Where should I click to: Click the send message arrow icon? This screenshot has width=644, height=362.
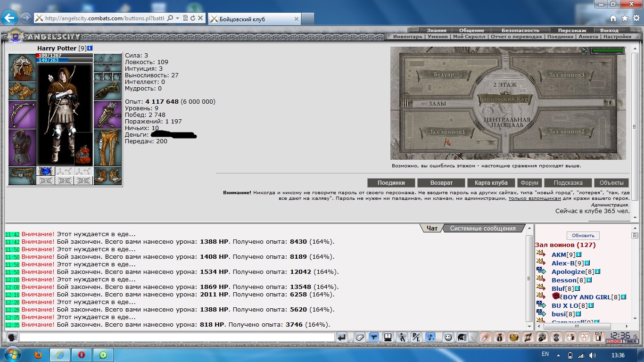[x=342, y=337]
